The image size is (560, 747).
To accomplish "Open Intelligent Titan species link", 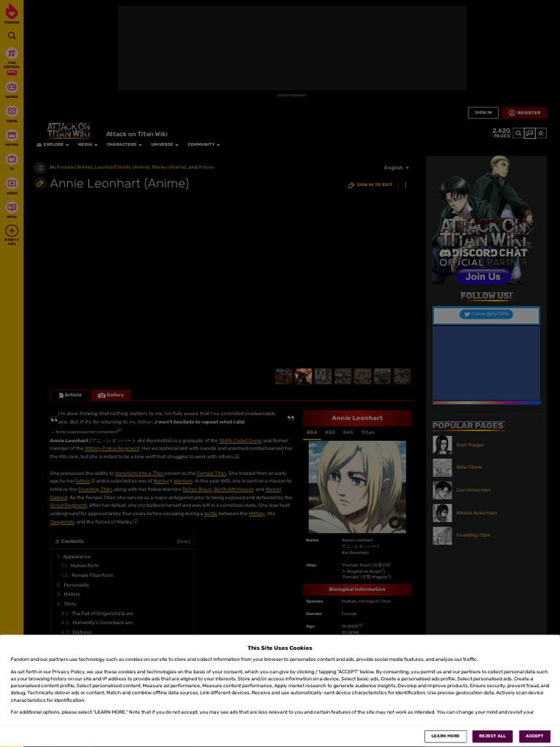I will point(374,602).
